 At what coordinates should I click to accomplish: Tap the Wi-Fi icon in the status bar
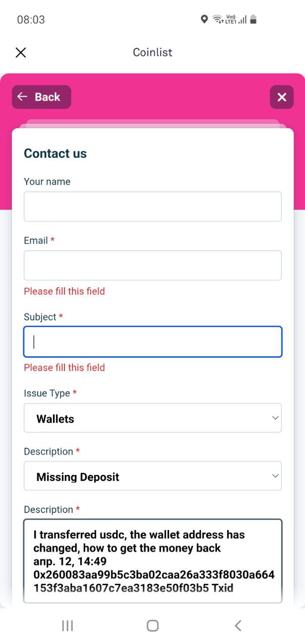point(218,20)
